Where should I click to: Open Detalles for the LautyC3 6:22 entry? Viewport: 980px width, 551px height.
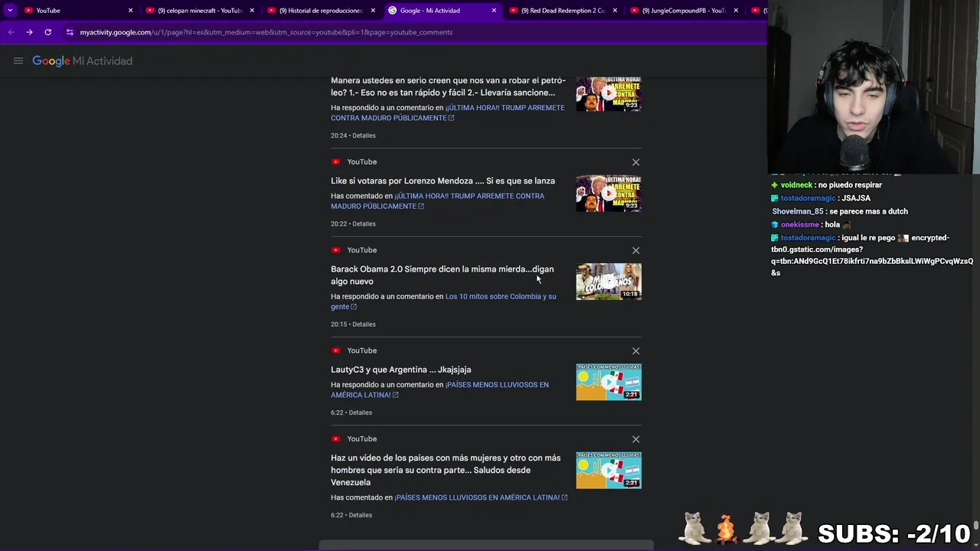click(x=360, y=412)
